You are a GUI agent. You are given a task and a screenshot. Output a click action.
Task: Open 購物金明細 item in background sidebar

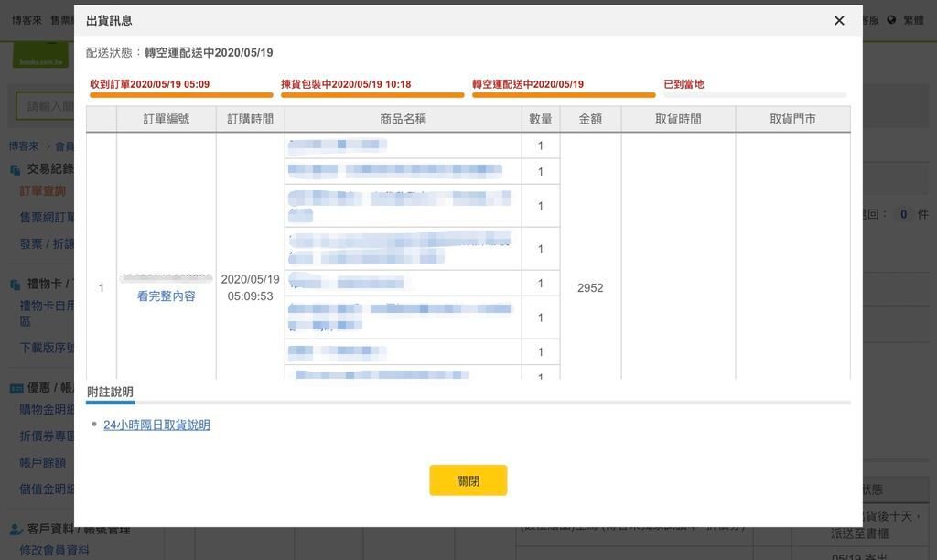click(47, 410)
